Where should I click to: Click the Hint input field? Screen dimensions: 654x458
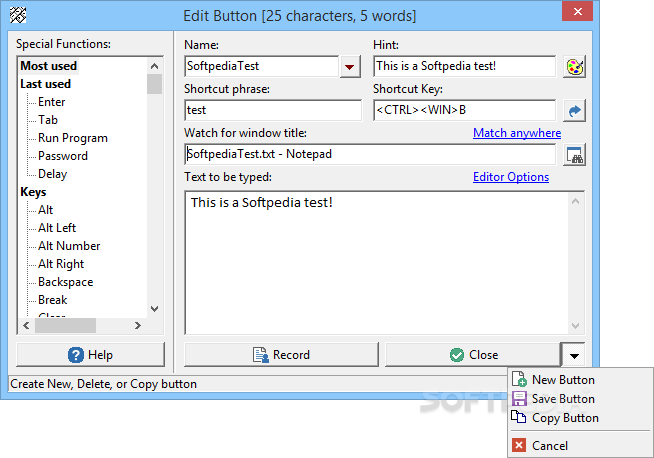pyautogui.click(x=465, y=66)
